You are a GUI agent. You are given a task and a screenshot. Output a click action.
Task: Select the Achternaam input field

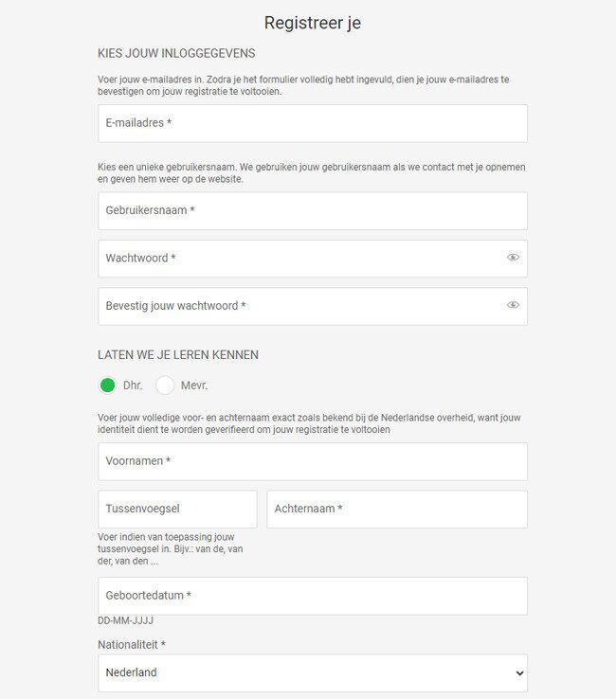397,509
